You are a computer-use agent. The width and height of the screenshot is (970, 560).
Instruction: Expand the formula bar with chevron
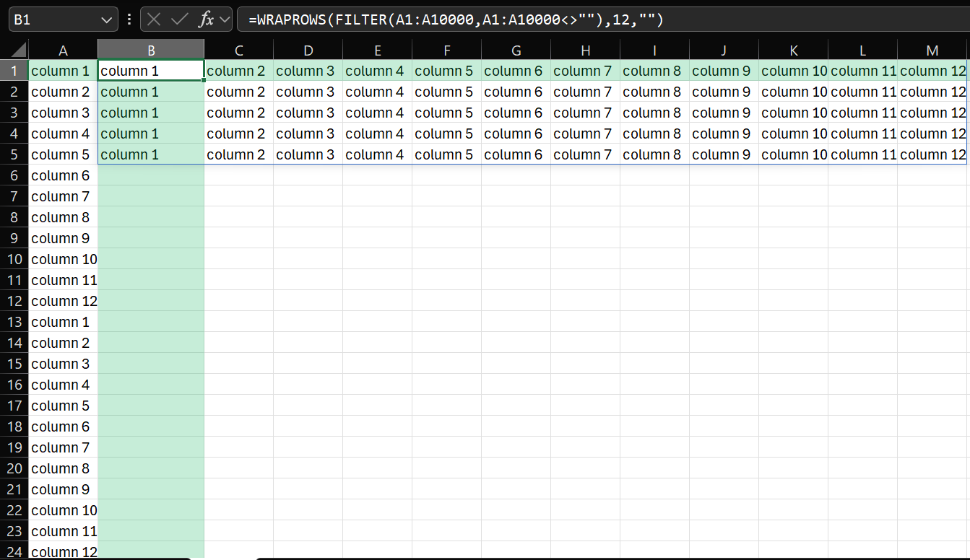[x=224, y=19]
